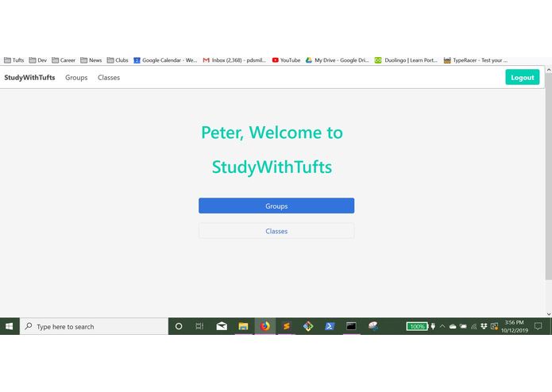Click the power plug tray icon
Viewport: 552px width, 392px height.
click(x=433, y=327)
